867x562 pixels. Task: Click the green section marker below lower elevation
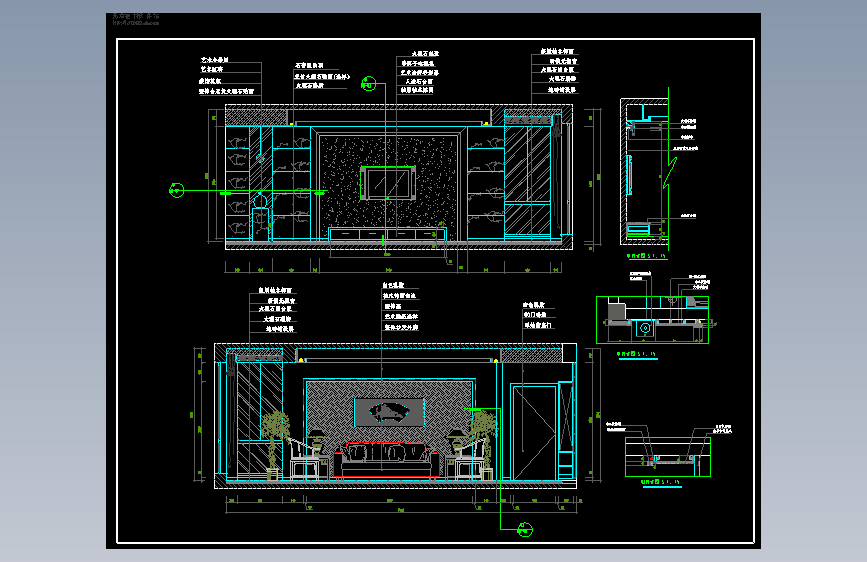tap(525, 530)
